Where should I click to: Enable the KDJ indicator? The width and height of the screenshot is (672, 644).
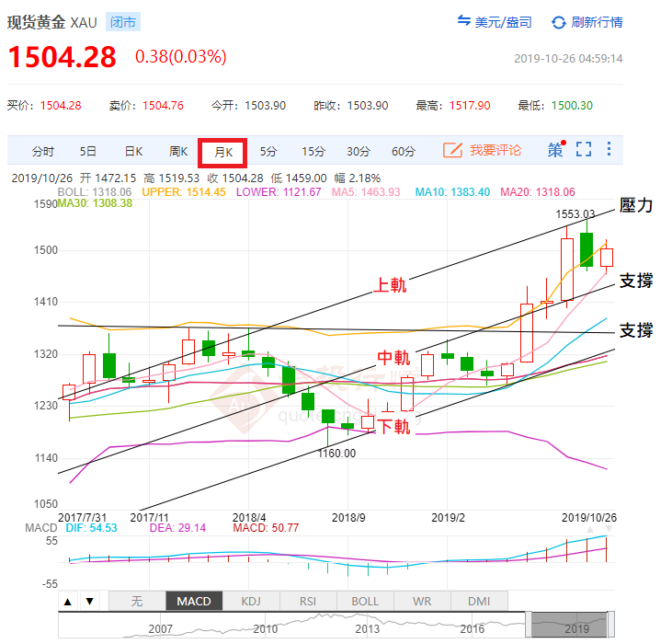[x=251, y=602]
